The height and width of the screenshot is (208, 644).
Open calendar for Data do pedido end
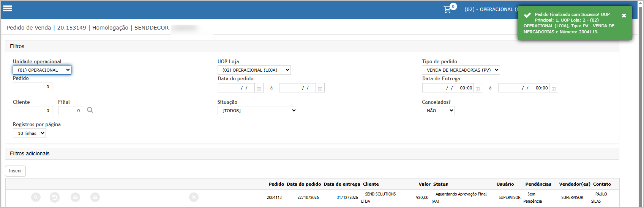click(x=320, y=88)
